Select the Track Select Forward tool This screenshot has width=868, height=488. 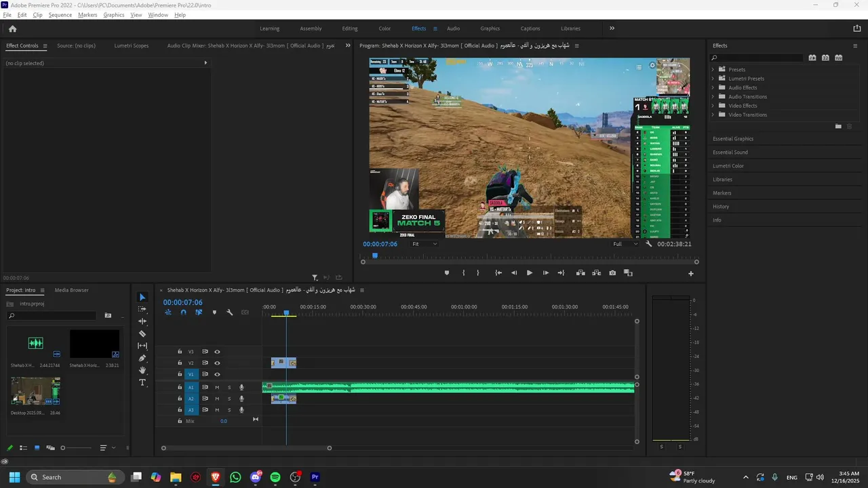(x=142, y=309)
